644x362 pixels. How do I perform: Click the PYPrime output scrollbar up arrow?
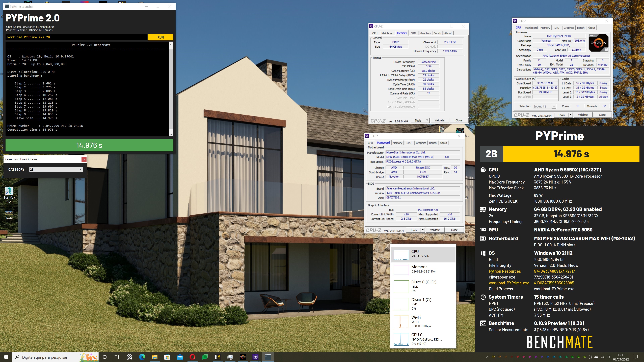171,44
